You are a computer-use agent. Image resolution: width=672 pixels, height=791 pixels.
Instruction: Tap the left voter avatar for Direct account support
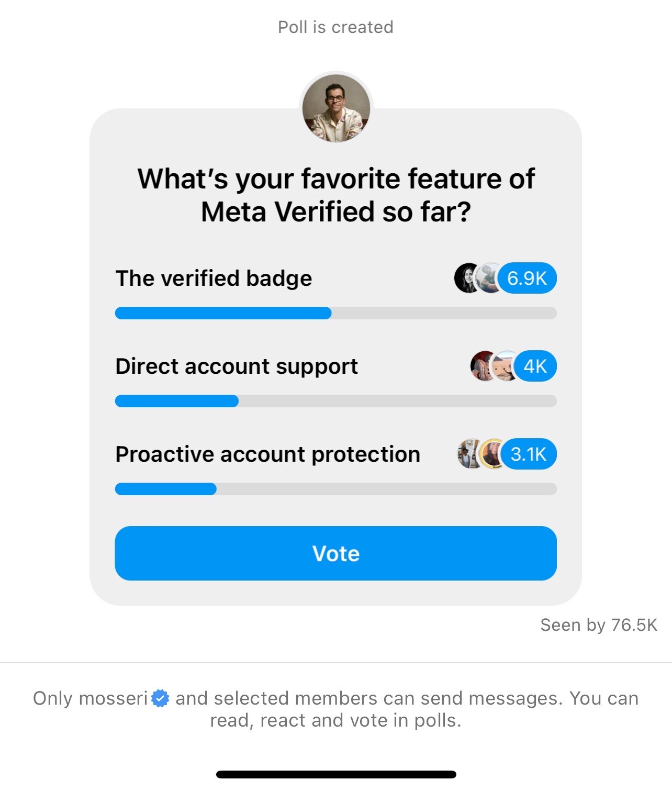[482, 366]
